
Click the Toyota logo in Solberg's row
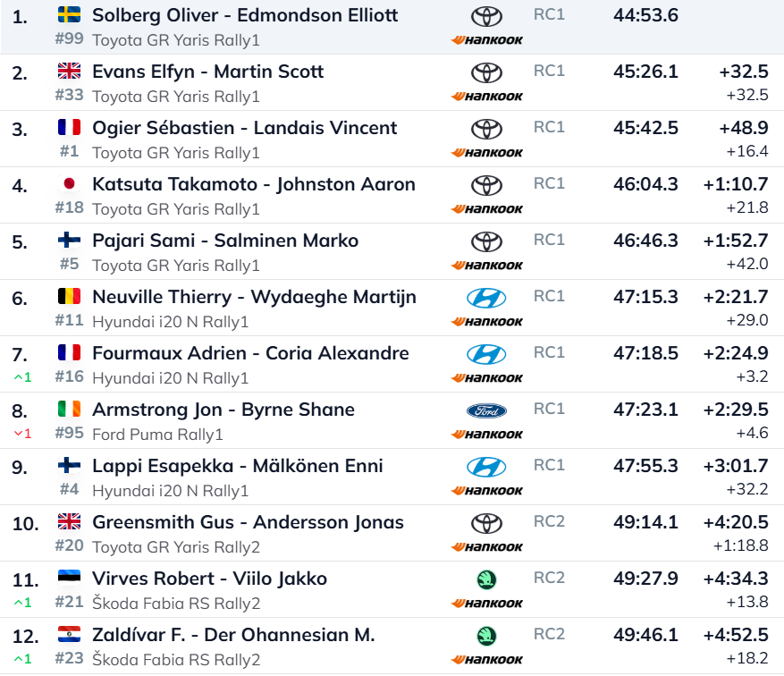point(486,17)
